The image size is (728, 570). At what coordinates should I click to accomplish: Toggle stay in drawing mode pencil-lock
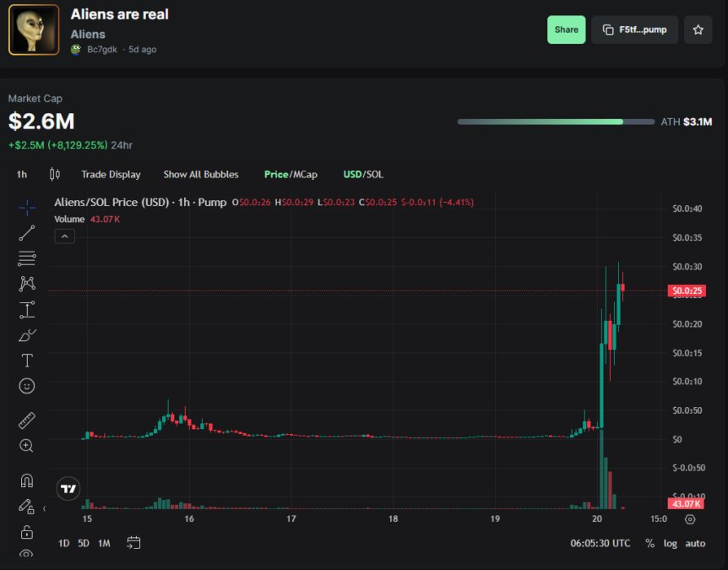pos(26,506)
